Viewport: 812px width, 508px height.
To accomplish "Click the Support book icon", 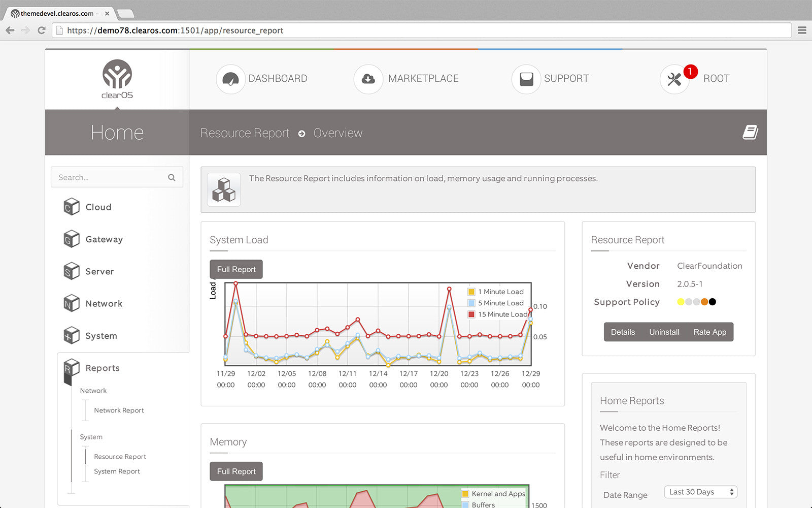I will (x=526, y=79).
